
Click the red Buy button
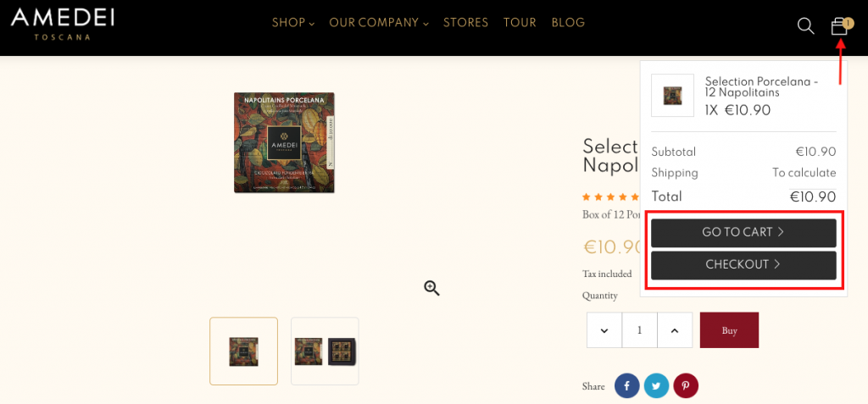(729, 330)
